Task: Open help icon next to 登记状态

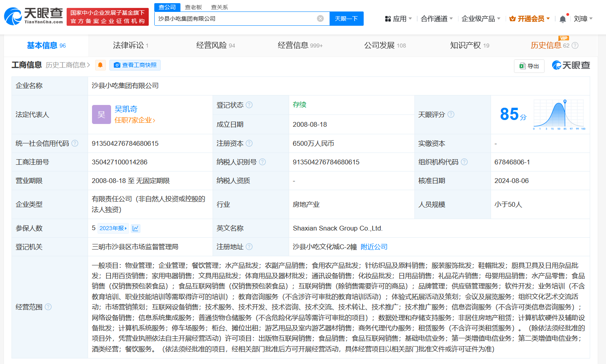Action: coord(249,105)
